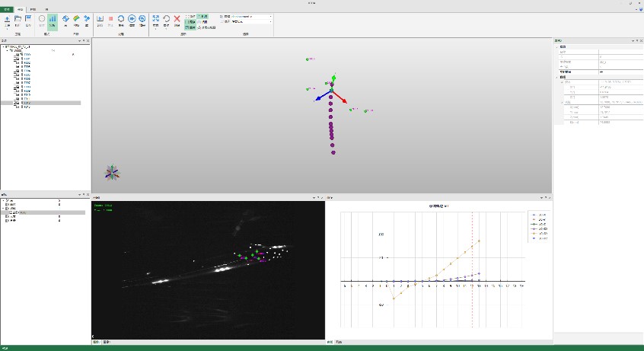The width and height of the screenshot is (644, 351).
Task: Open the upper dropdown in ribbon settings
Action: [x=270, y=15]
